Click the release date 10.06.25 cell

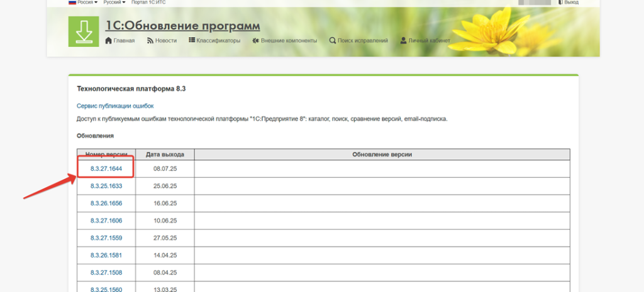(165, 220)
